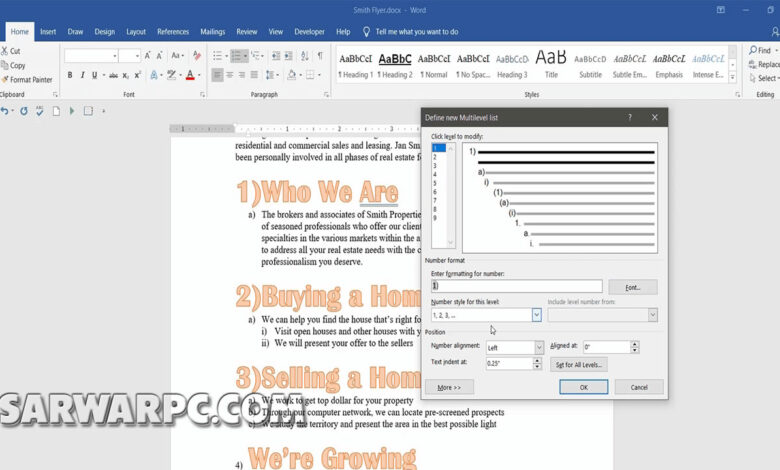Image resolution: width=780 pixels, height=470 pixels.
Task: Apply the Title style
Action: (551, 64)
